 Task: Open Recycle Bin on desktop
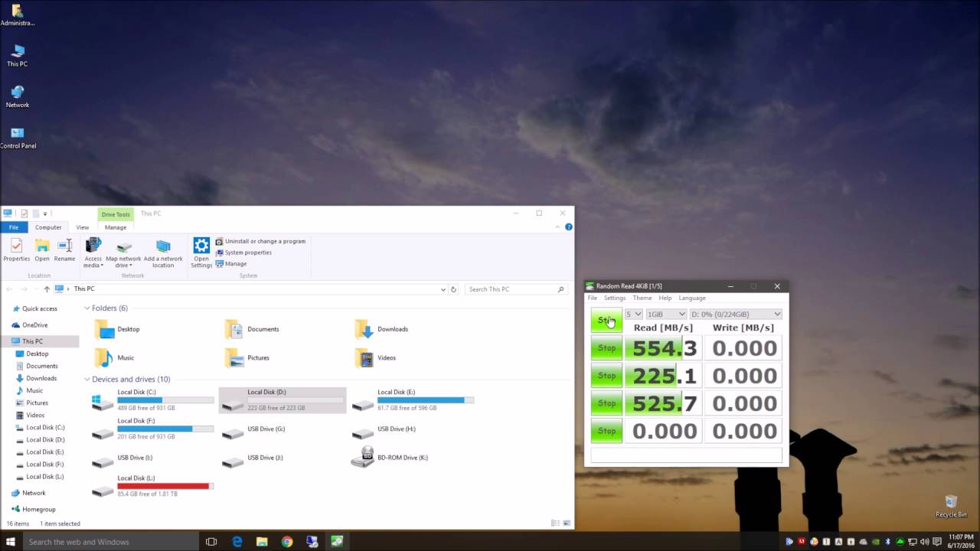[x=951, y=506]
